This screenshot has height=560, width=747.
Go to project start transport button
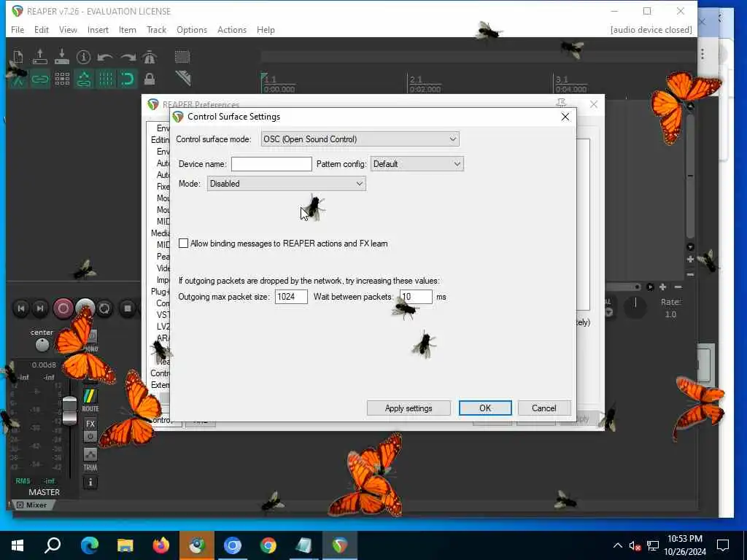click(21, 308)
